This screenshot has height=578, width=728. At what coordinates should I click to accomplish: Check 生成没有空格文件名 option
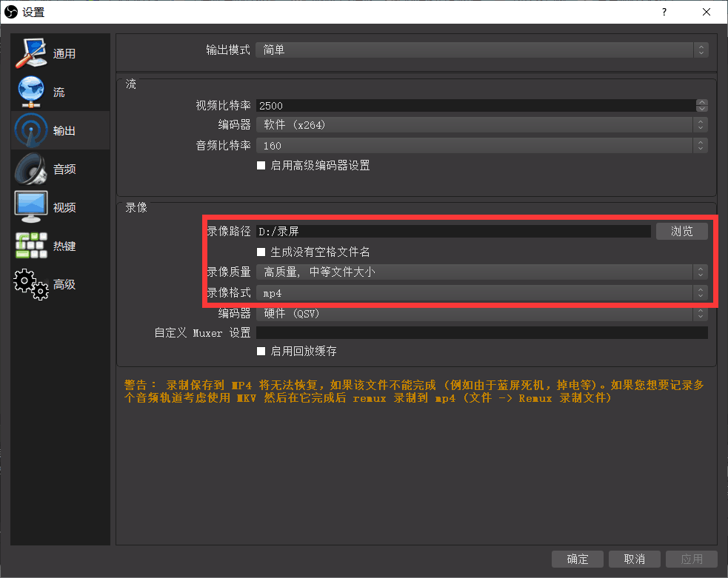[x=261, y=252]
